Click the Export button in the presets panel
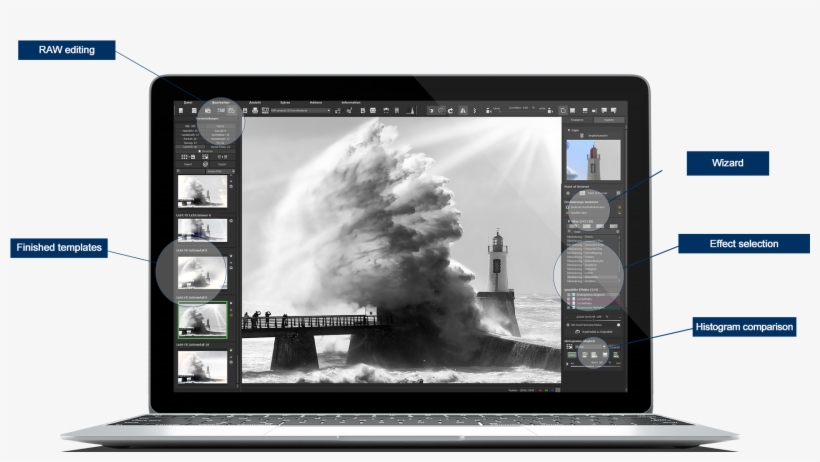The image size is (820, 462). coord(222,164)
